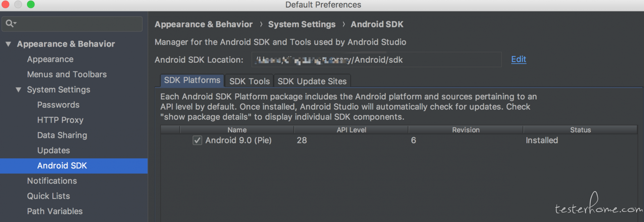Click Android SDK in the breadcrumb
The width and height of the screenshot is (644, 222).
(377, 24)
